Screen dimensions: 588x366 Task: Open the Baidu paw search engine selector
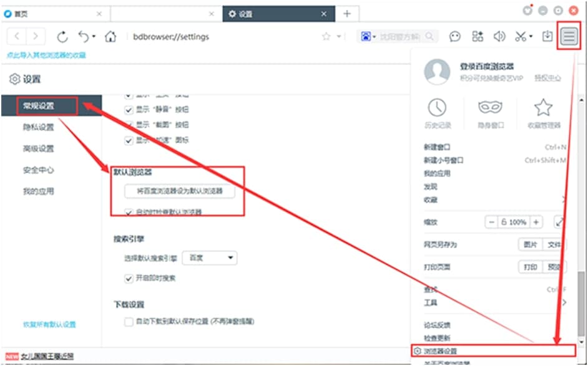[368, 36]
